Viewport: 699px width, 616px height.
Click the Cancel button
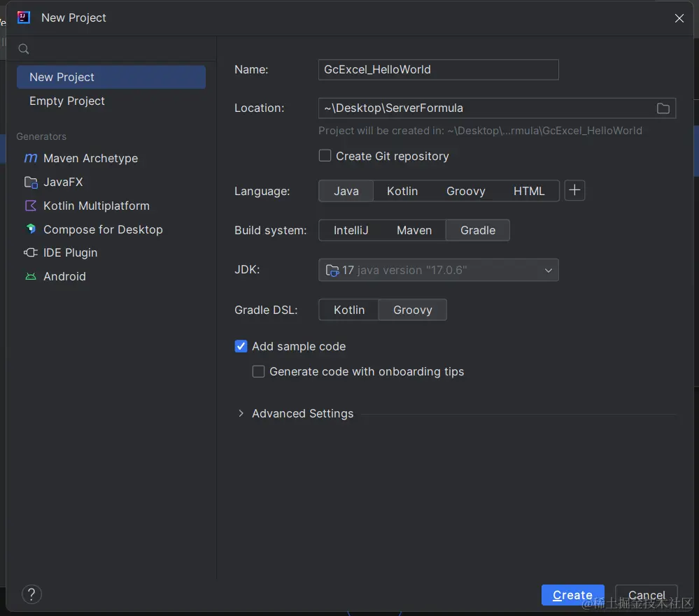[x=647, y=595]
